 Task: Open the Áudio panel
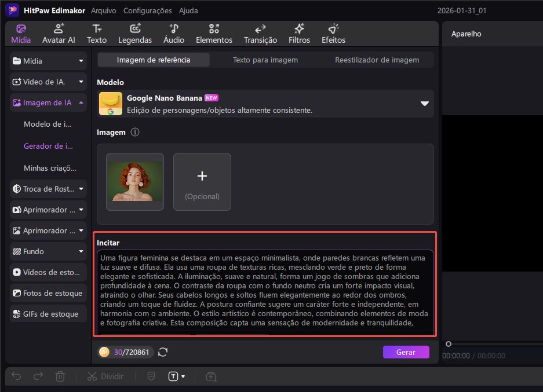coord(174,34)
